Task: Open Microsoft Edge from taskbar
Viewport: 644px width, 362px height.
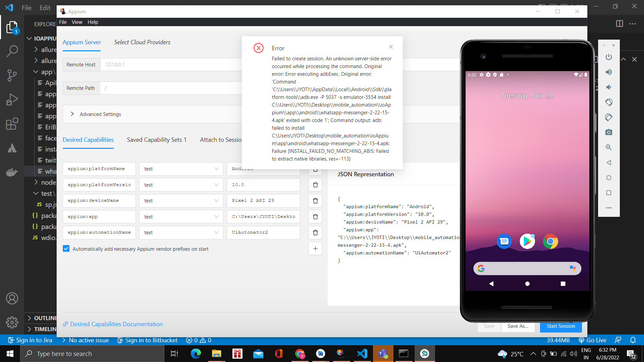Action: [196, 354]
